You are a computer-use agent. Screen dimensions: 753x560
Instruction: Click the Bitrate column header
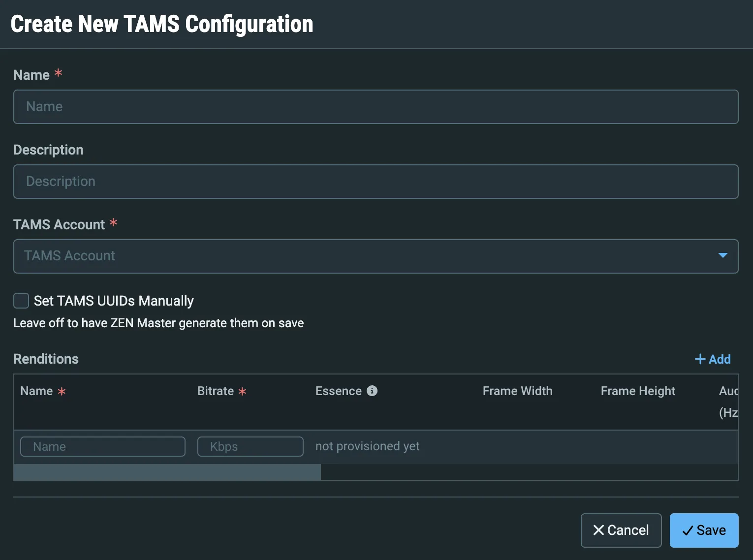point(216,391)
